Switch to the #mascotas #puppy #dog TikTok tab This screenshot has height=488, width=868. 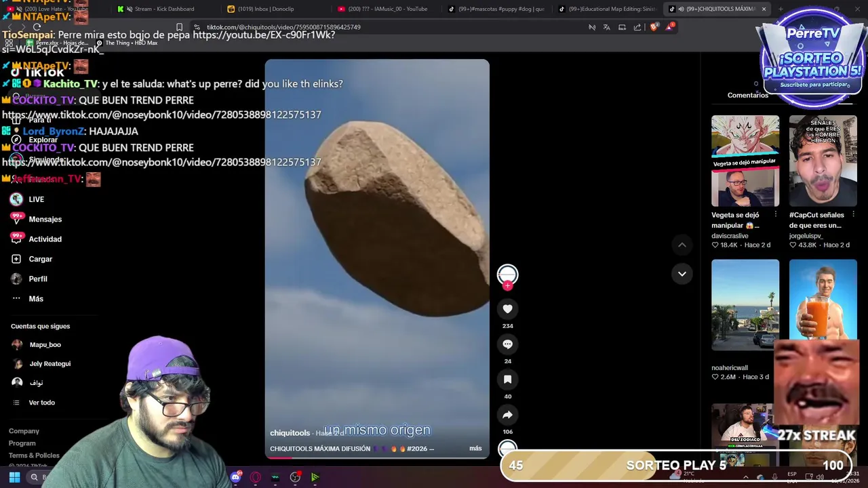coord(497,9)
